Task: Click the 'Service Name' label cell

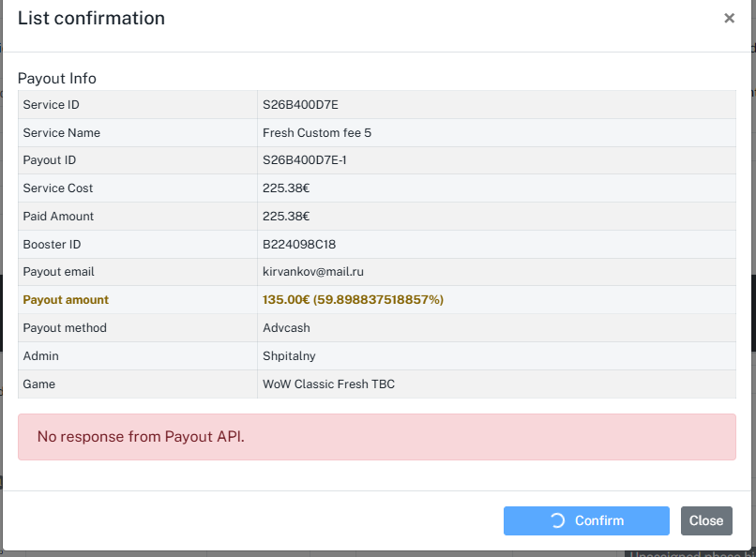Action: tap(138, 132)
